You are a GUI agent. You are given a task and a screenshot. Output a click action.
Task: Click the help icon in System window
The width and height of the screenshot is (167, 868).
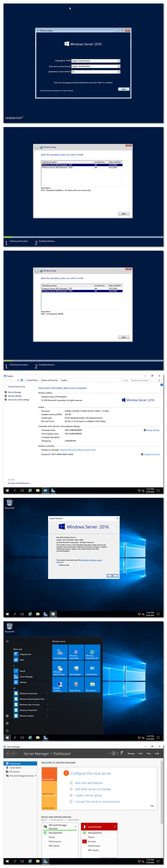click(x=161, y=384)
